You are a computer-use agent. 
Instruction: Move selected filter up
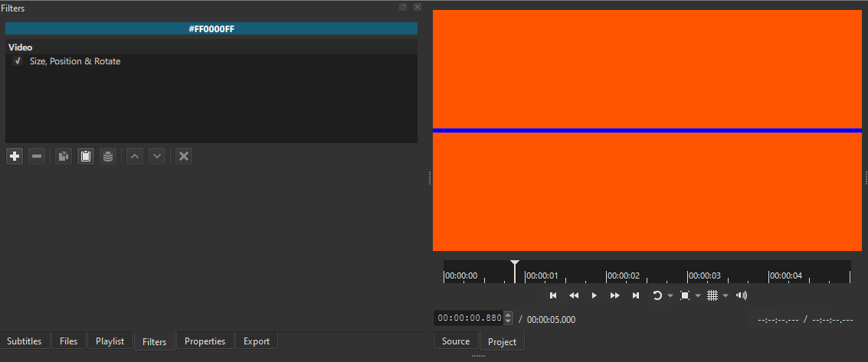click(135, 156)
